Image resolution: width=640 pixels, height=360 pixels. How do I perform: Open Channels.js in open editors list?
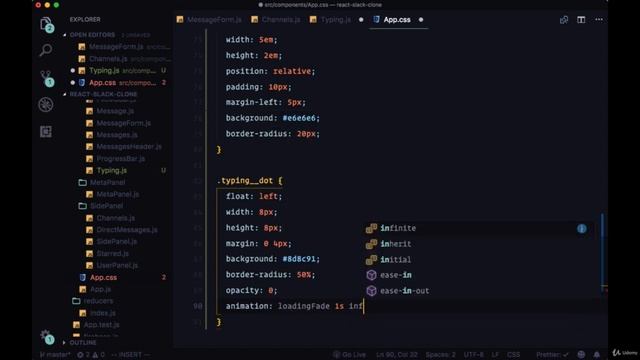click(x=108, y=59)
